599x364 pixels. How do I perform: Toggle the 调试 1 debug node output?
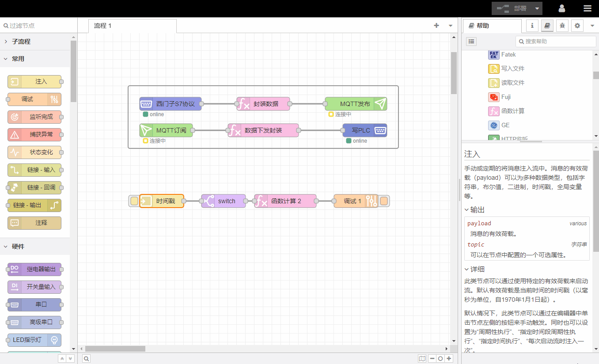[x=384, y=201]
